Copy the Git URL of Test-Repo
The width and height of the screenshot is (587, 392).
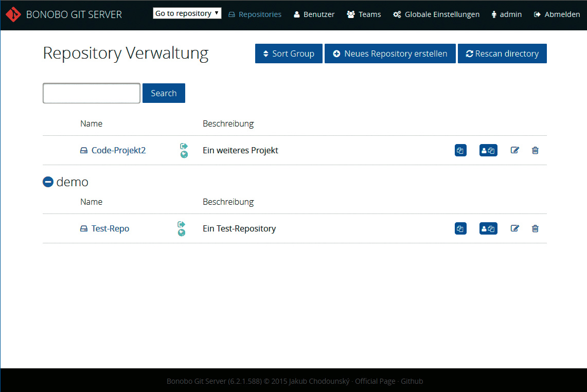coord(460,228)
